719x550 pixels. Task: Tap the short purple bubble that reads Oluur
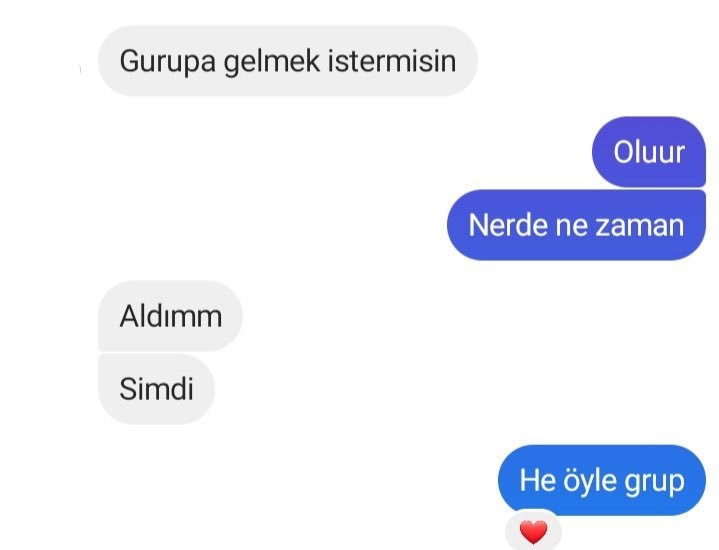coord(649,152)
